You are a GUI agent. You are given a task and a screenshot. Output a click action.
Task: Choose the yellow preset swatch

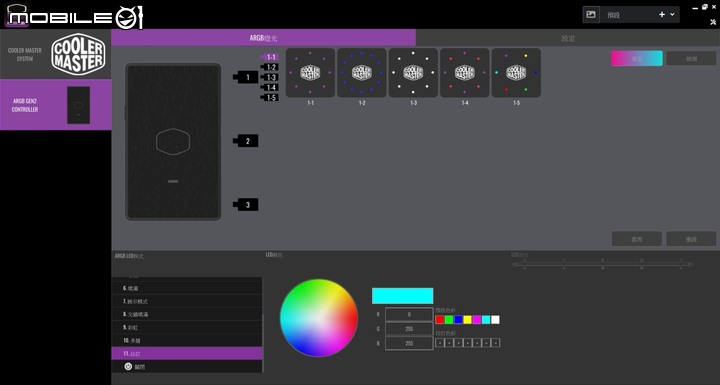coord(467,320)
